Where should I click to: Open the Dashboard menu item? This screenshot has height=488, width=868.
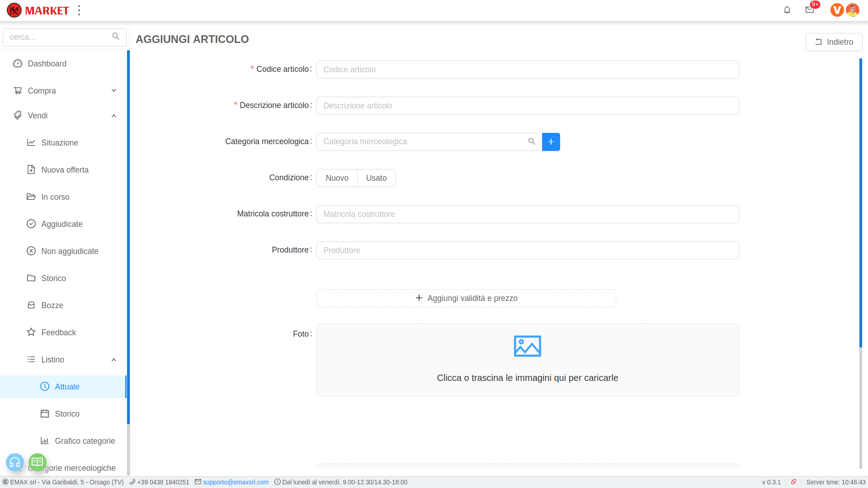[x=47, y=64]
